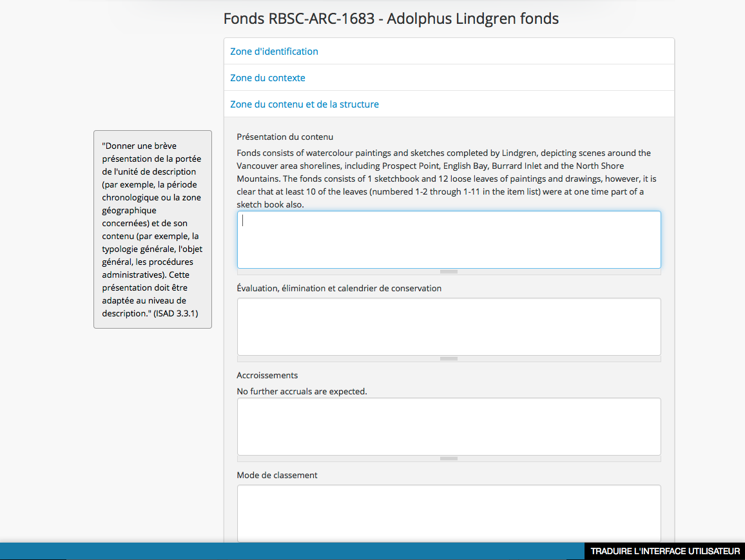Click the ISAD 3.3.1 help tooltip box
Image resolution: width=745 pixels, height=560 pixels.
pyautogui.click(x=153, y=229)
